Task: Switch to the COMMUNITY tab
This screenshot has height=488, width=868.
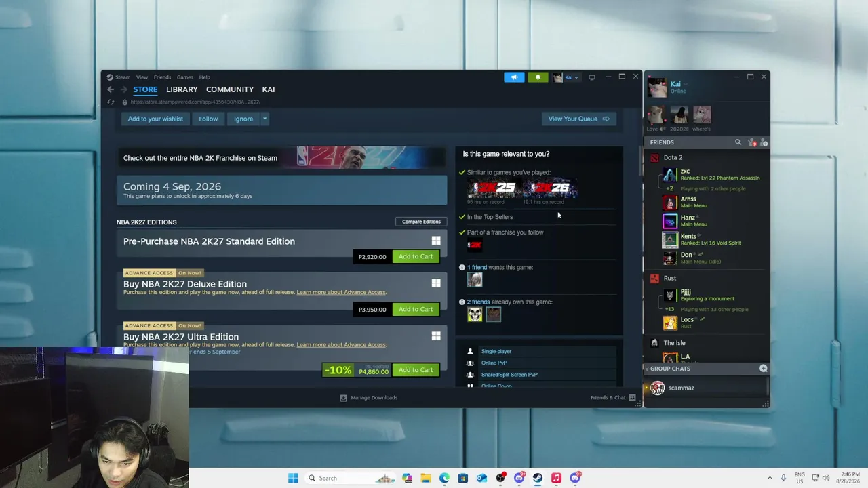Action: 230,89
